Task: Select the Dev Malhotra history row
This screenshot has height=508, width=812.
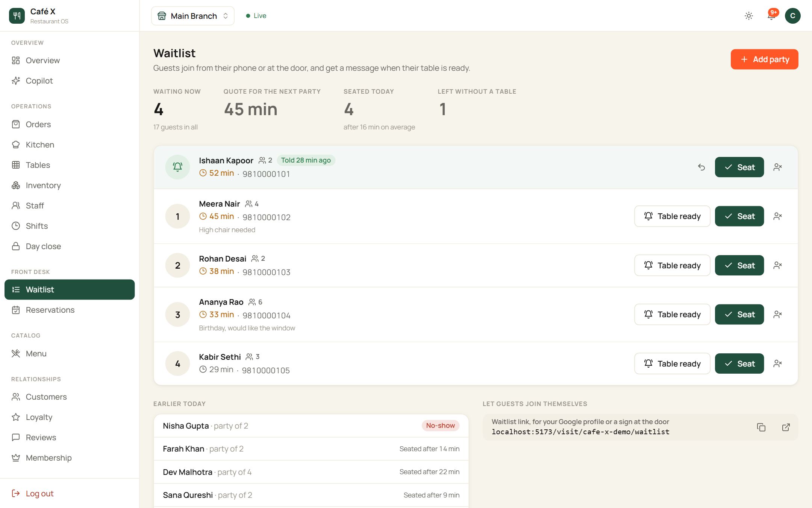Action: [311, 472]
